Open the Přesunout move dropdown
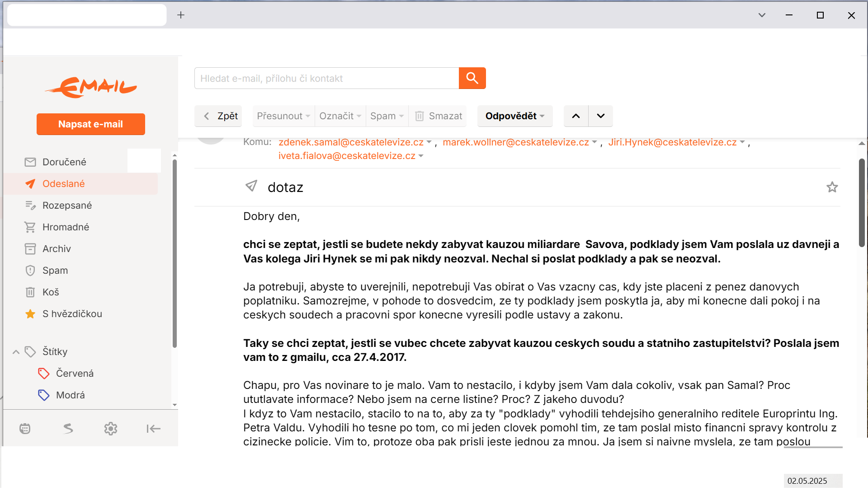868x491 pixels. (283, 116)
